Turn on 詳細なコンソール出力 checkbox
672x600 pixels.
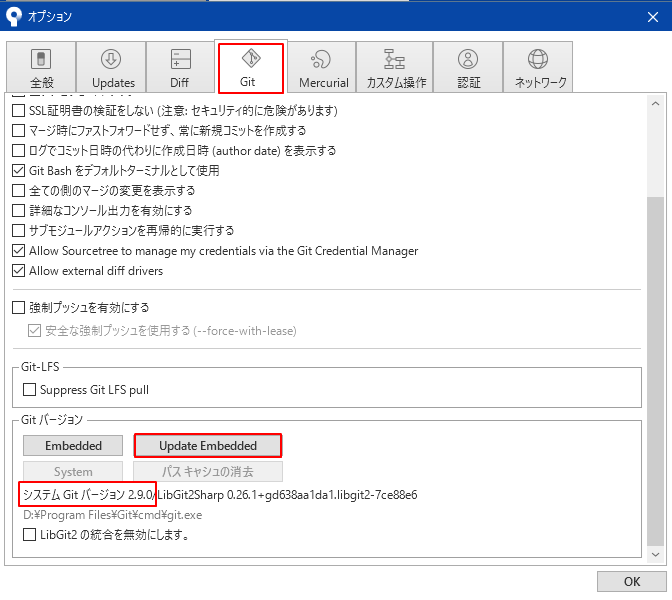click(18, 210)
